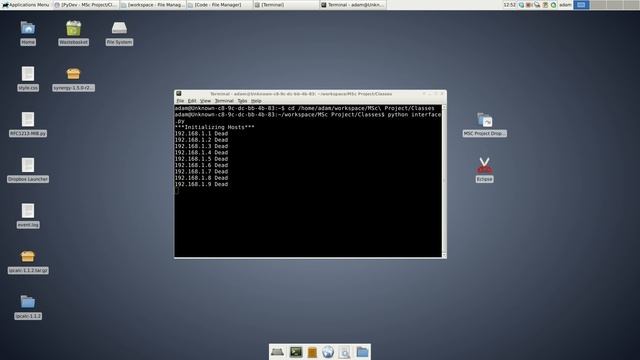Open the Tabs menu in Terminal
Screen dimensions: 640x360
click(x=242, y=101)
